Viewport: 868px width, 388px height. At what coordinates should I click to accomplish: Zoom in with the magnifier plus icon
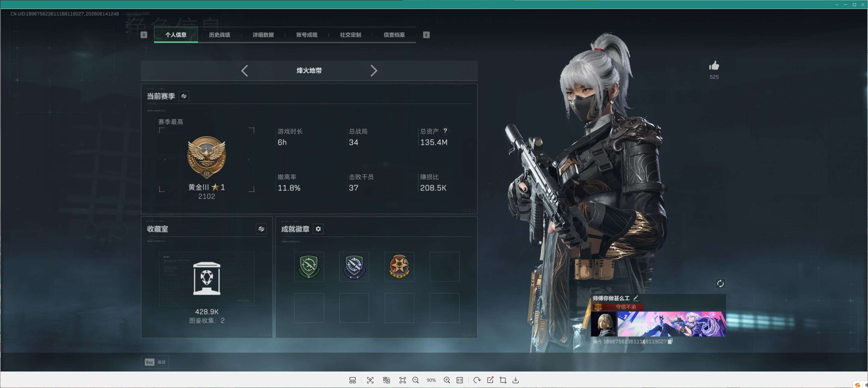click(447, 380)
